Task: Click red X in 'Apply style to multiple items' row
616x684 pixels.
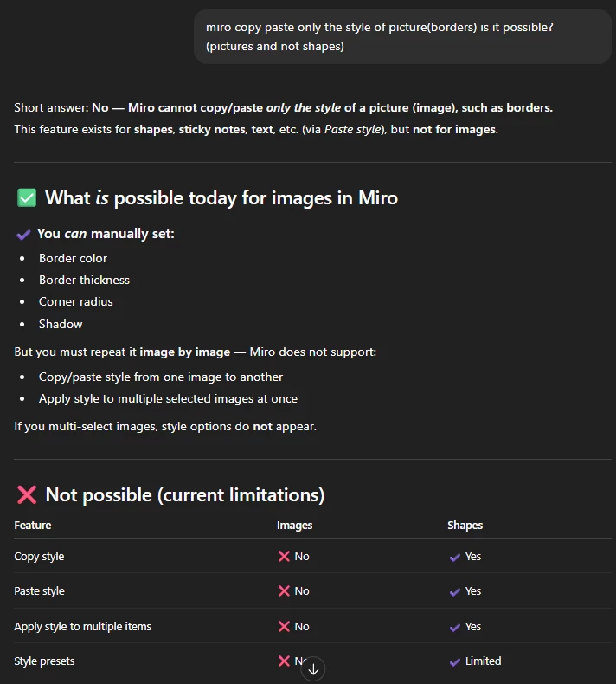Action: pyautogui.click(x=284, y=626)
